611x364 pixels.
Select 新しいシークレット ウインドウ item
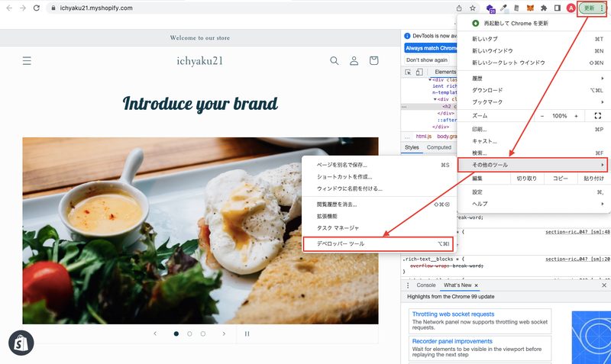tap(532, 63)
